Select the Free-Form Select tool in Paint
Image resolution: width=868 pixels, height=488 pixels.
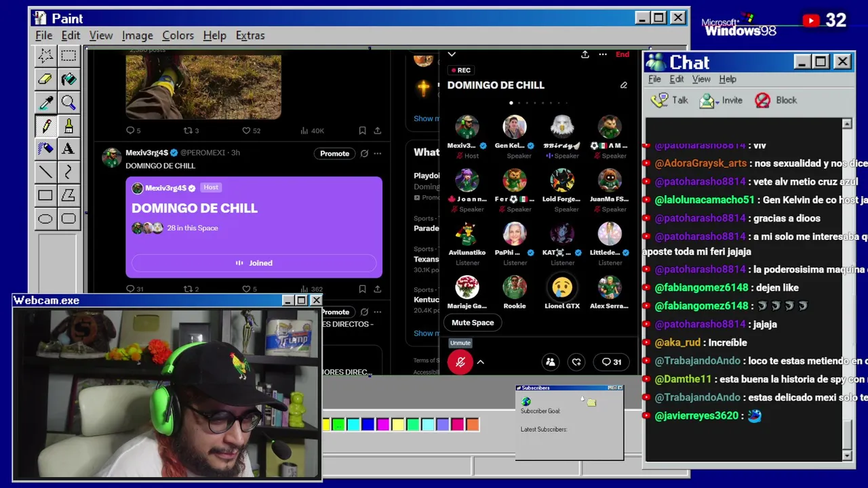pyautogui.click(x=45, y=56)
